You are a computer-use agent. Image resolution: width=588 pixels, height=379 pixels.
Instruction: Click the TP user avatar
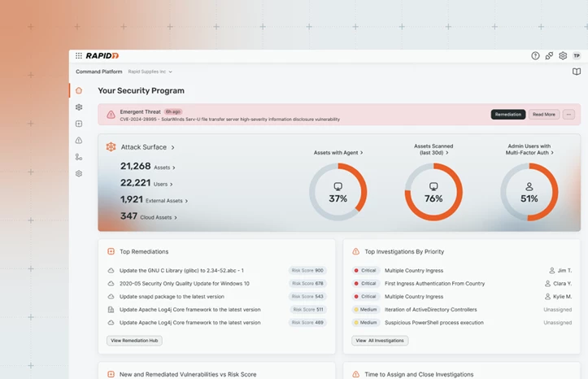[x=577, y=56]
